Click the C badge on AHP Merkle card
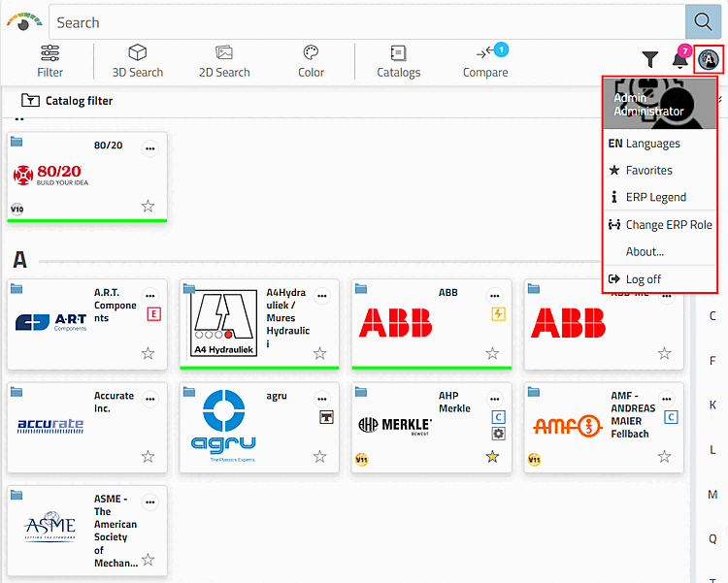Screen dimensions: 728x583 (x=498, y=417)
